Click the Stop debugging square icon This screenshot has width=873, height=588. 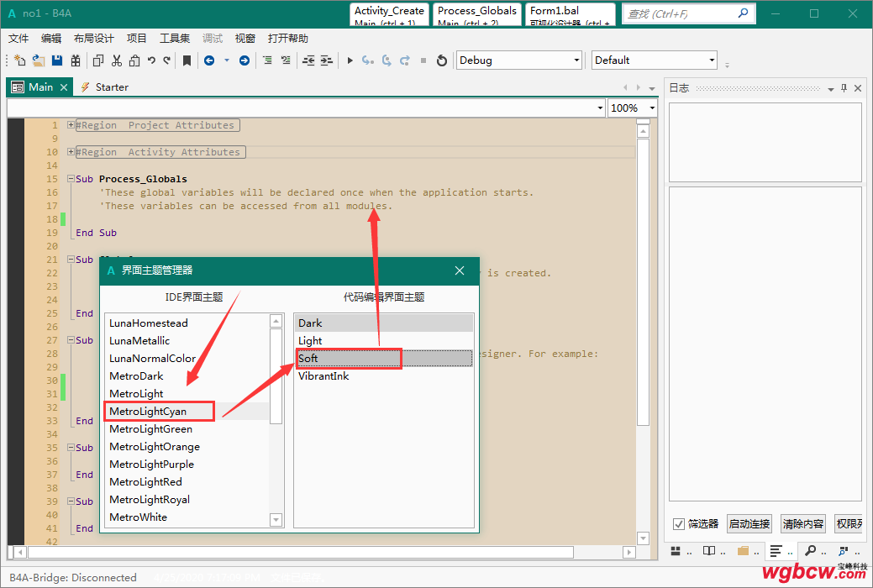point(423,60)
